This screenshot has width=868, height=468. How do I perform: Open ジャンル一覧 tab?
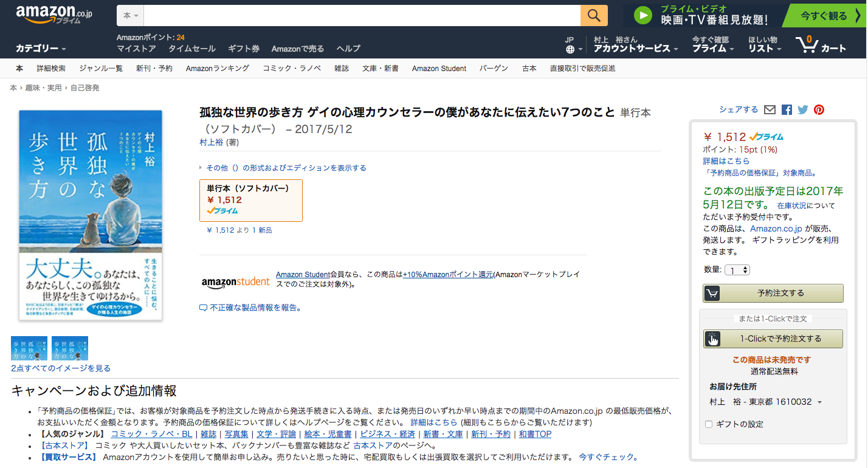click(x=101, y=69)
